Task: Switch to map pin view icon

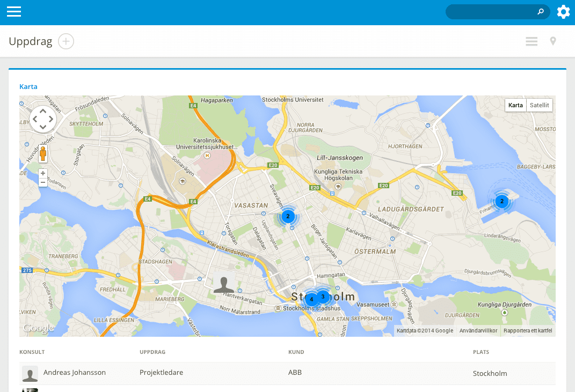Action: [553, 41]
